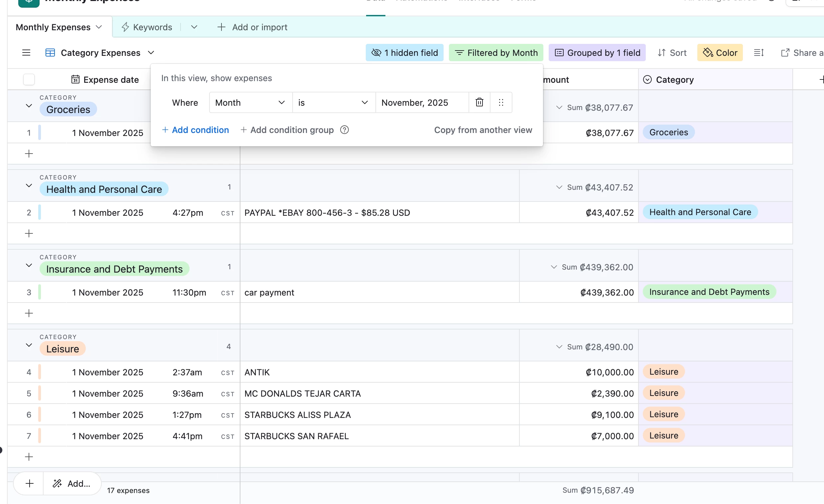The height and width of the screenshot is (504, 824).
Task: Click the Sort toolbar button
Action: coord(672,53)
